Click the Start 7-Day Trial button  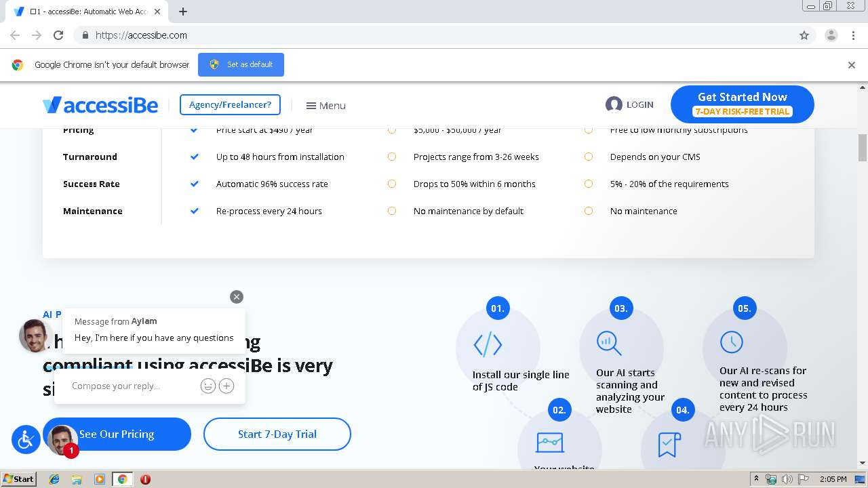coord(277,434)
